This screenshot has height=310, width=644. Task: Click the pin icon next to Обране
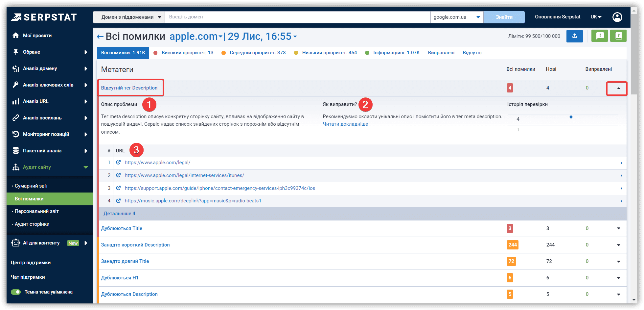(x=15, y=52)
